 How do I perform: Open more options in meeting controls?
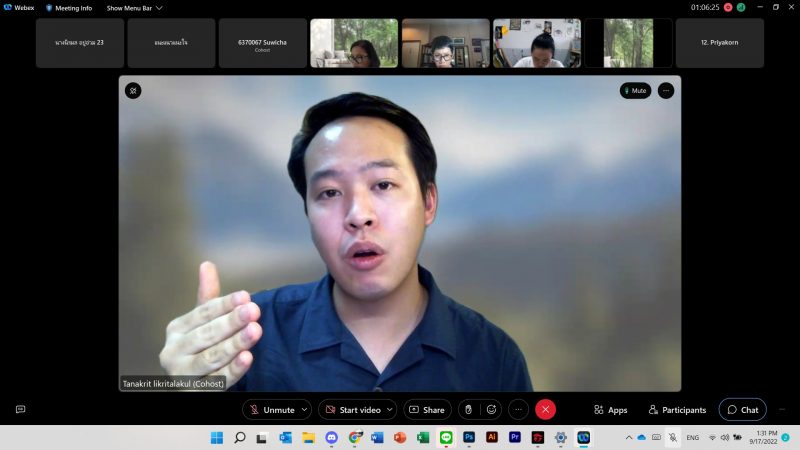tap(518, 409)
